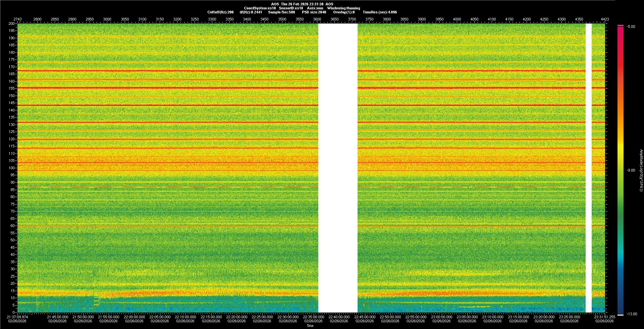Click the 22:00:00.000 time axis label
This screenshot has width=644, height=329.
coord(134,317)
